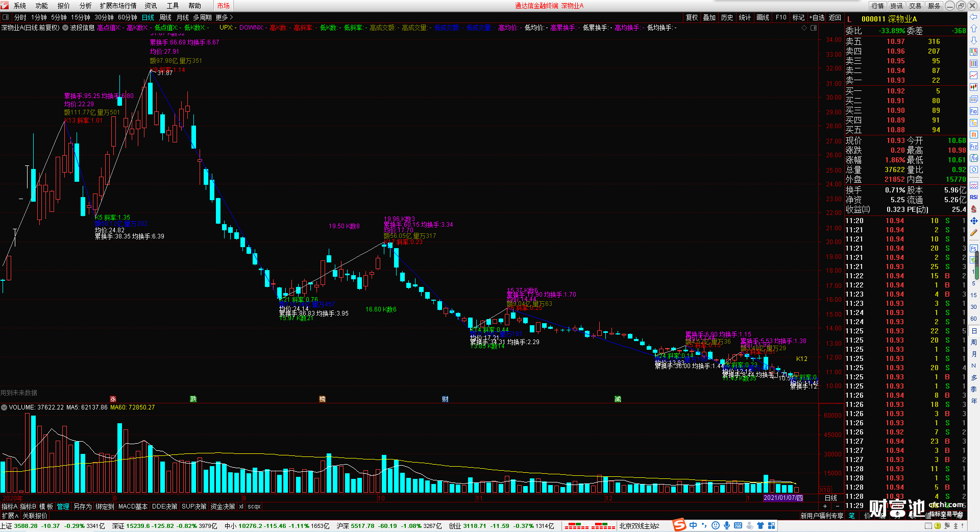Select the 1分钟 period
The image size is (980, 532).
coord(39,17)
